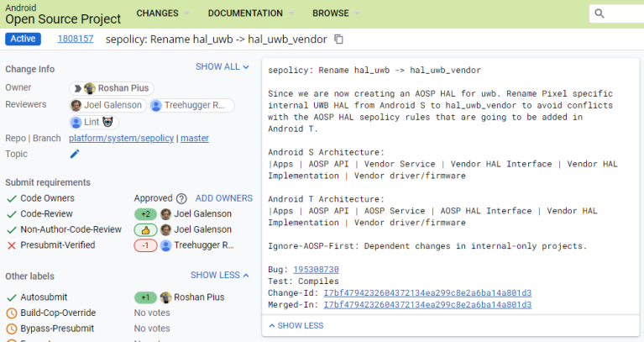
Task: Click Joel Galenson in Non-Author-Code-Review row
Action: [x=202, y=229]
